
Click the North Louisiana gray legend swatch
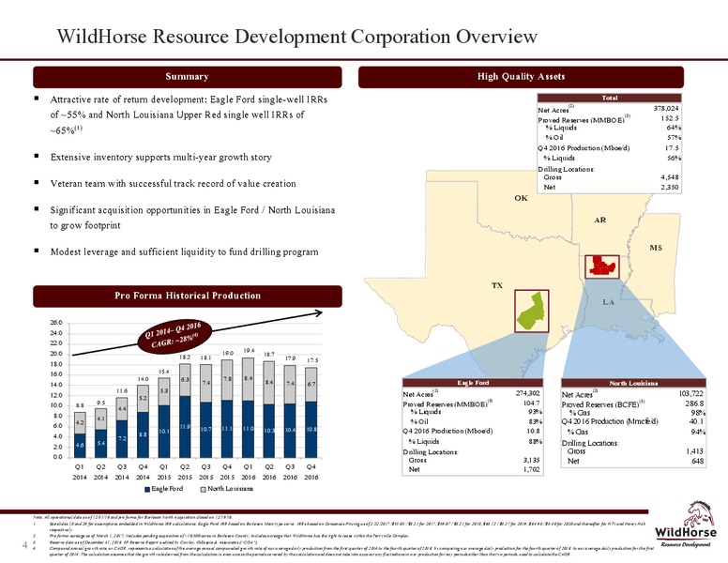pos(203,489)
